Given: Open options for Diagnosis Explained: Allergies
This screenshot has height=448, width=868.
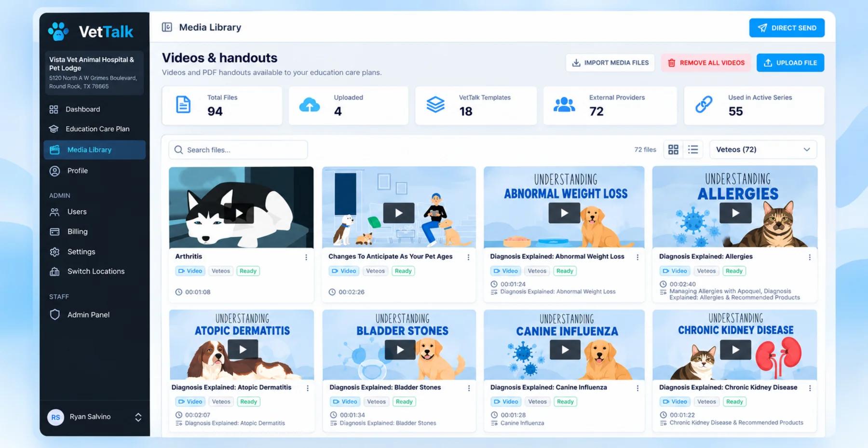Looking at the screenshot, I should 810,258.
